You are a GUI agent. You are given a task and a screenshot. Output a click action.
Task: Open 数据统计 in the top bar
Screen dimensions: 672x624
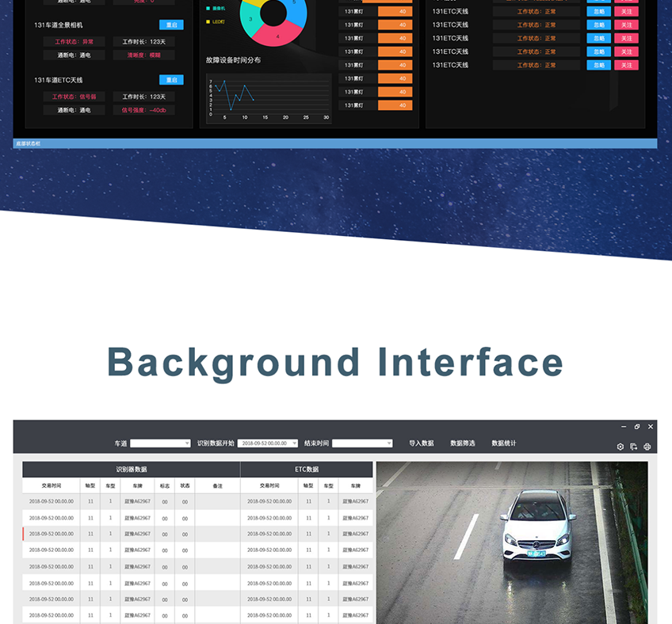click(x=504, y=443)
